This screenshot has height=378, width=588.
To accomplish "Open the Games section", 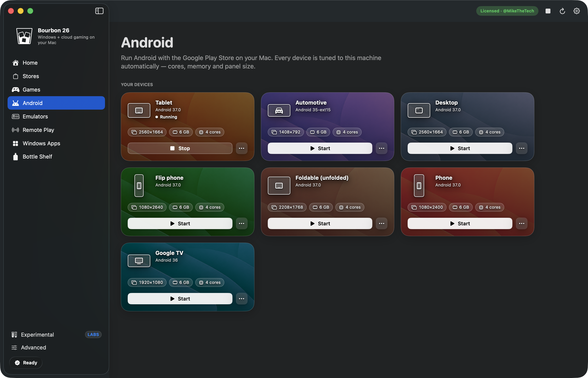I will [x=56, y=90].
